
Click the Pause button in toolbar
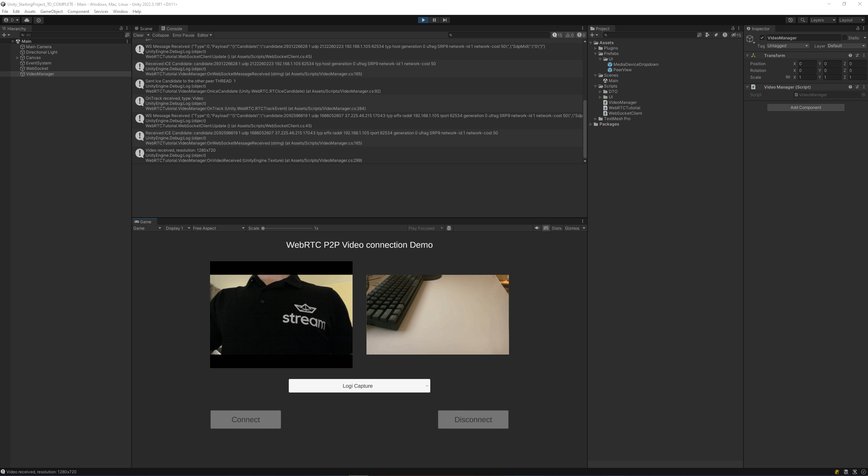pyautogui.click(x=434, y=20)
